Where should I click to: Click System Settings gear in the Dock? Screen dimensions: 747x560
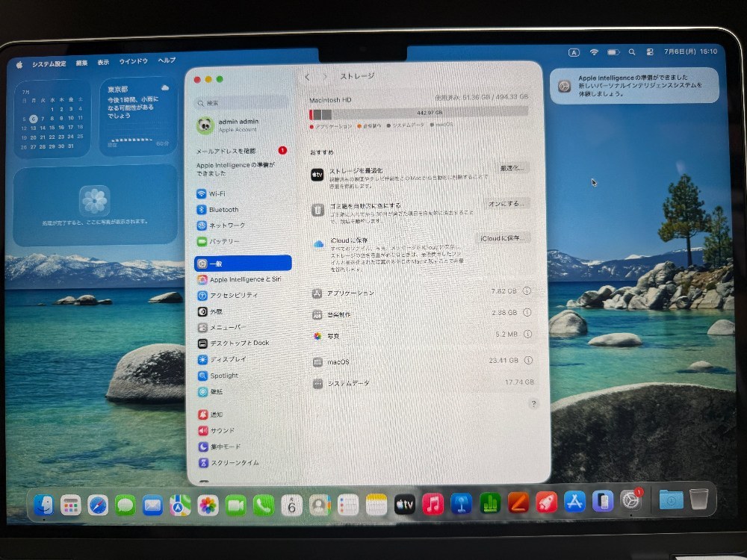point(630,500)
